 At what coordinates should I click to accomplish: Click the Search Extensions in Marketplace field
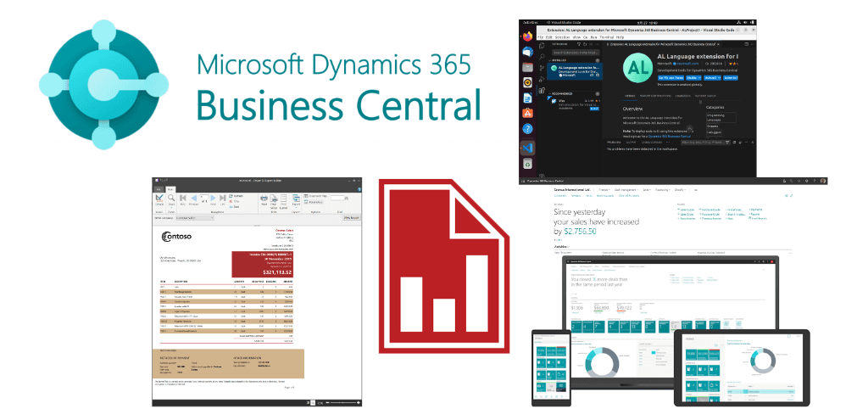576,53
